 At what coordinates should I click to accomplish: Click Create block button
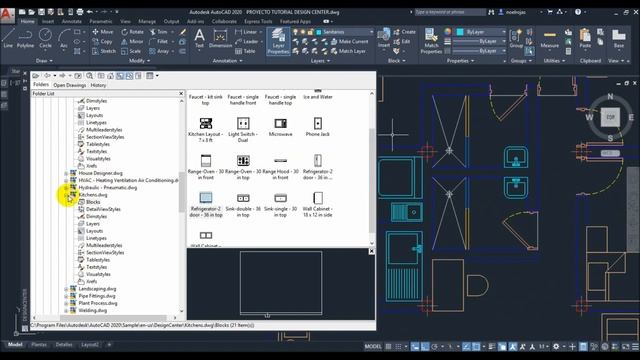click(x=404, y=32)
